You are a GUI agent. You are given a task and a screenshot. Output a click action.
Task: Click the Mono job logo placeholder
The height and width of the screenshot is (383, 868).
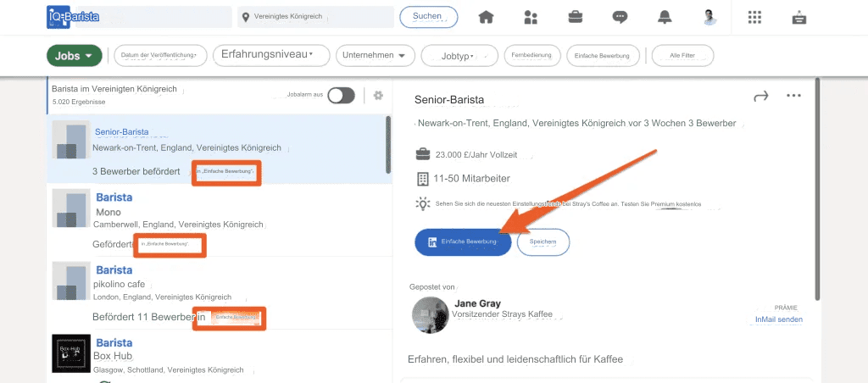pos(71,208)
